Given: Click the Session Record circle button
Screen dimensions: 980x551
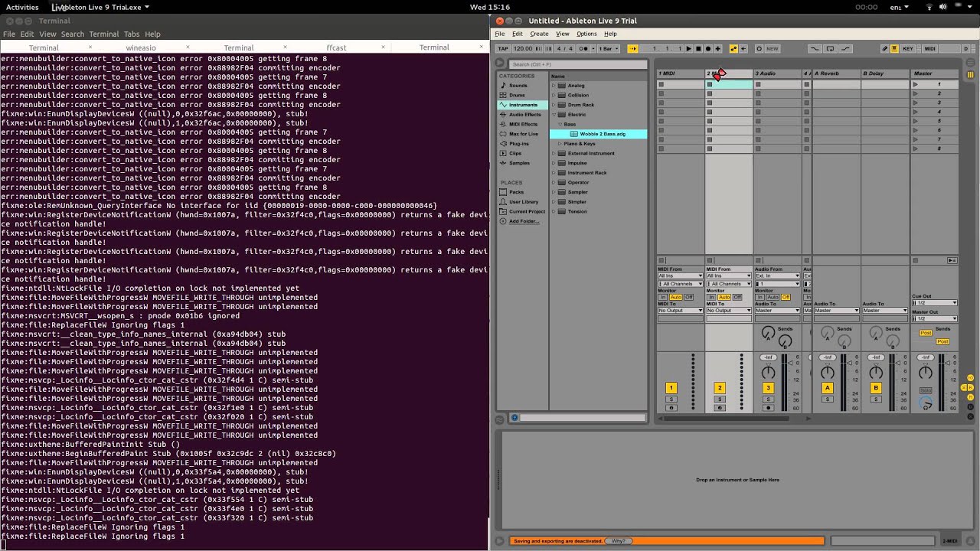Looking at the screenshot, I should click(x=759, y=48).
